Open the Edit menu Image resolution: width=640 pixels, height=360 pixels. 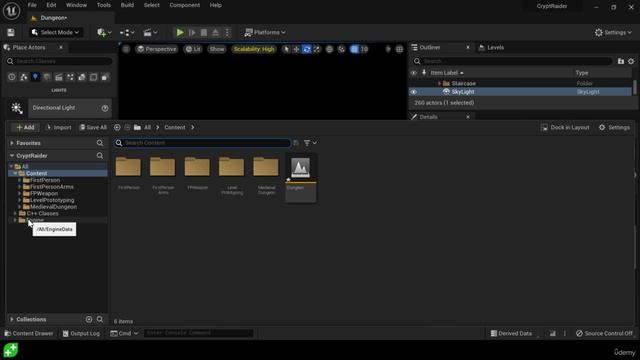click(x=51, y=5)
